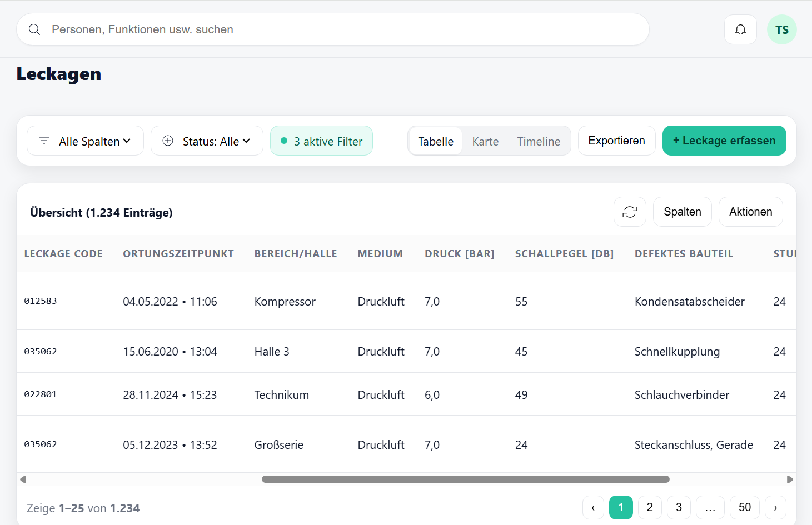Click the notification bell icon
Screen dimensions: 812x525
[740, 29]
